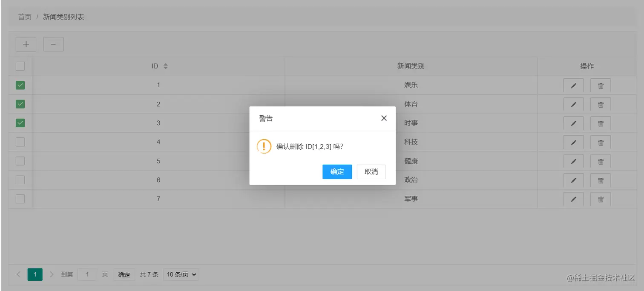Click the page number jump input field
Image resolution: width=644 pixels, height=291 pixels.
[87, 274]
